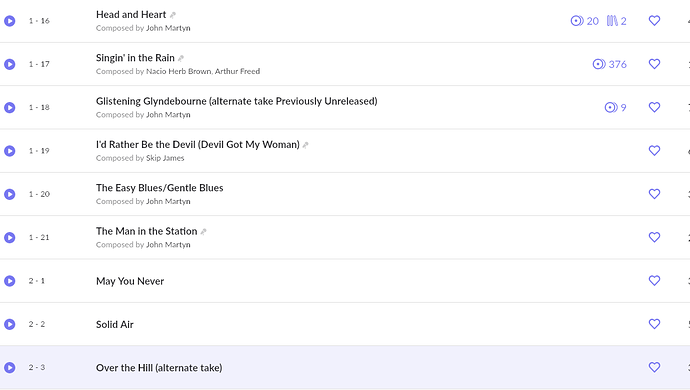Play Over the Hill alternate take
This screenshot has height=390, width=690.
pos(10,368)
